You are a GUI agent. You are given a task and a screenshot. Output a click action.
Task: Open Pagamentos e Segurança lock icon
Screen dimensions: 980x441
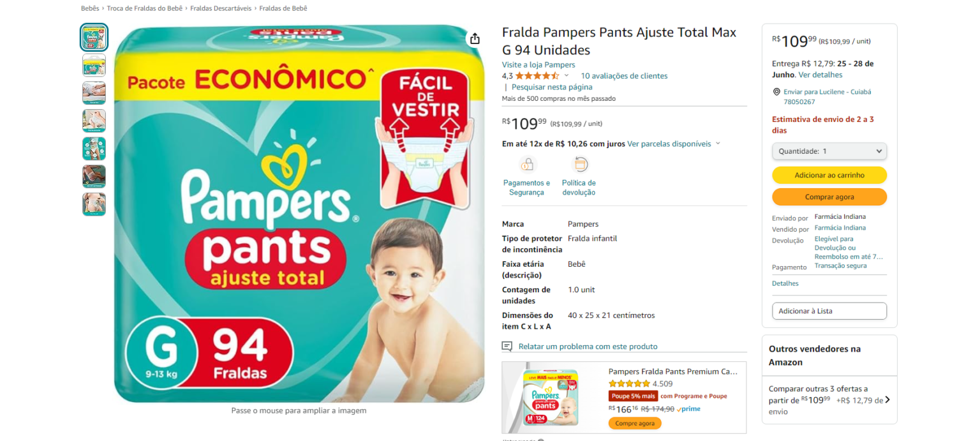coord(527,165)
